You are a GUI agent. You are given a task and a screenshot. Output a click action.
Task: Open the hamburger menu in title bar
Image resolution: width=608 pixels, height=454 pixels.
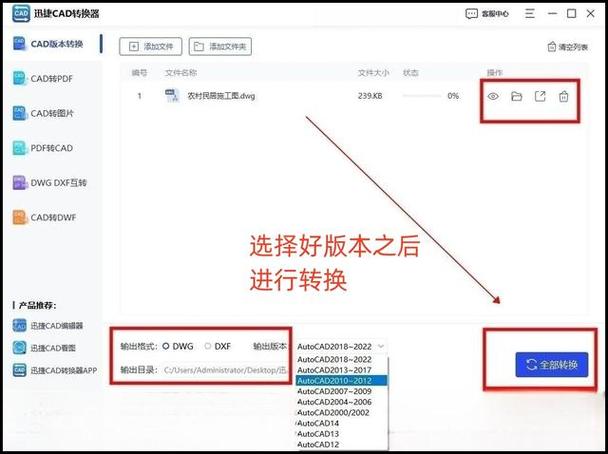click(530, 14)
